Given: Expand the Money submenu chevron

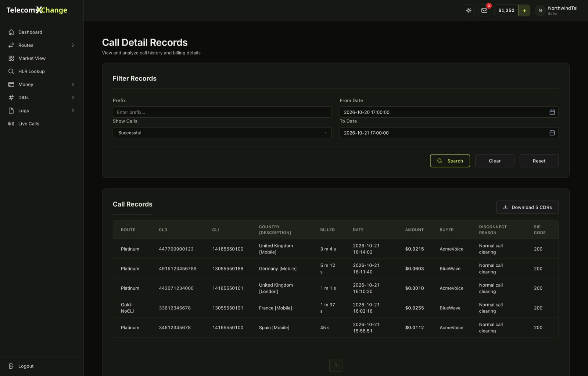Looking at the screenshot, I should point(73,84).
